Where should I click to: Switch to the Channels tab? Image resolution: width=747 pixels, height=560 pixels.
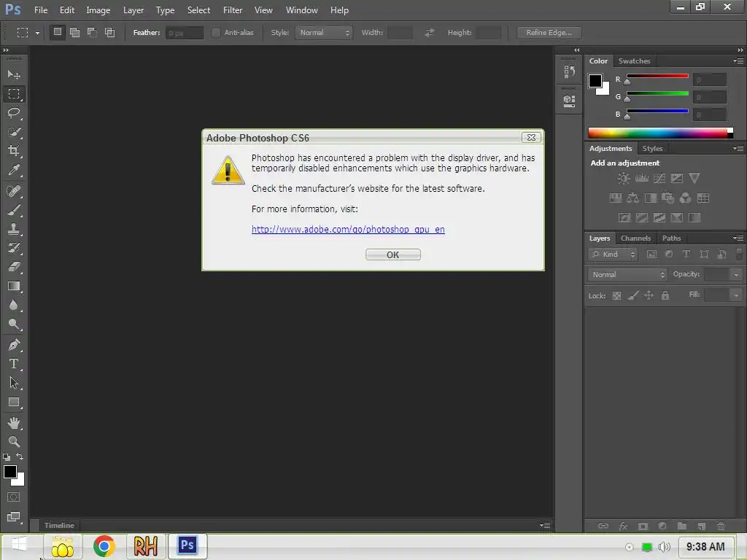click(635, 238)
